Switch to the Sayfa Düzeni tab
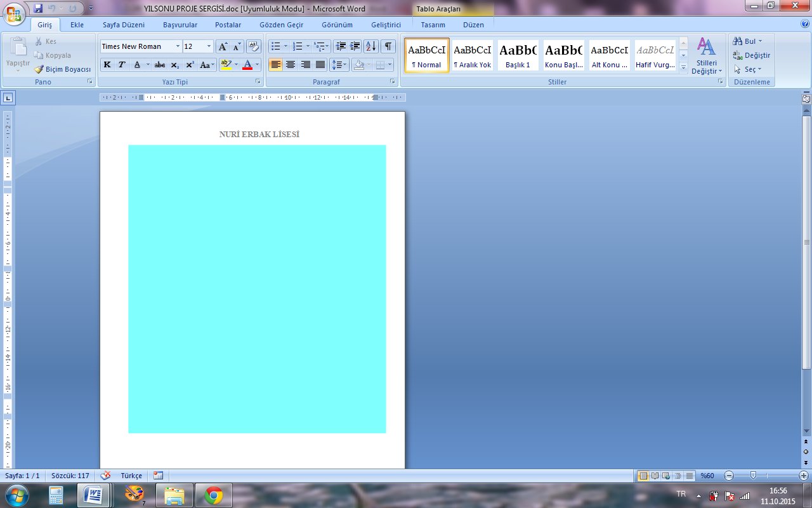812x508 pixels. coord(124,25)
